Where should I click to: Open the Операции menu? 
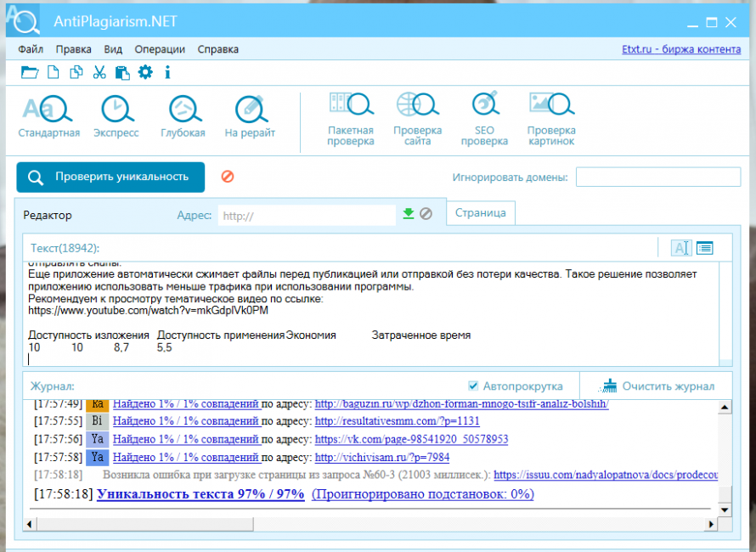tap(160, 49)
